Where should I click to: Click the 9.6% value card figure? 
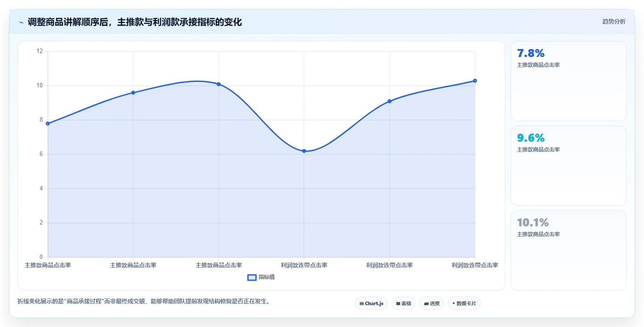(x=531, y=138)
